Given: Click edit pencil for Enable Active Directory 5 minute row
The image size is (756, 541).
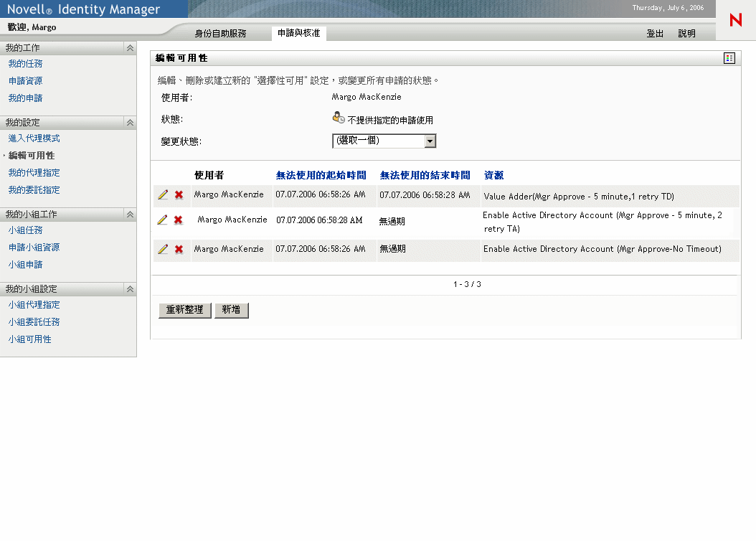Looking at the screenshot, I should [163, 220].
